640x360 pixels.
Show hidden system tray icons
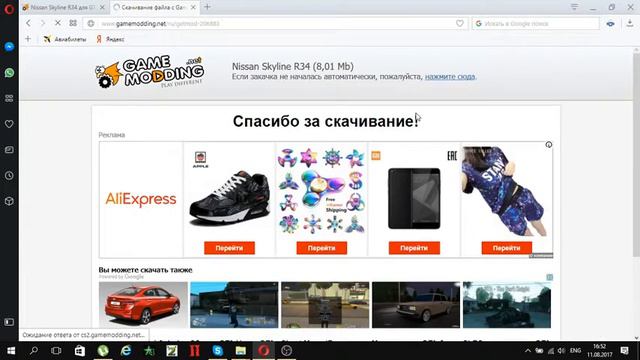click(528, 351)
